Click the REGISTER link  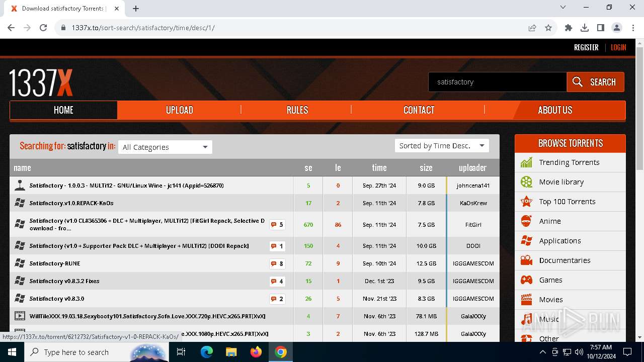pos(586,47)
